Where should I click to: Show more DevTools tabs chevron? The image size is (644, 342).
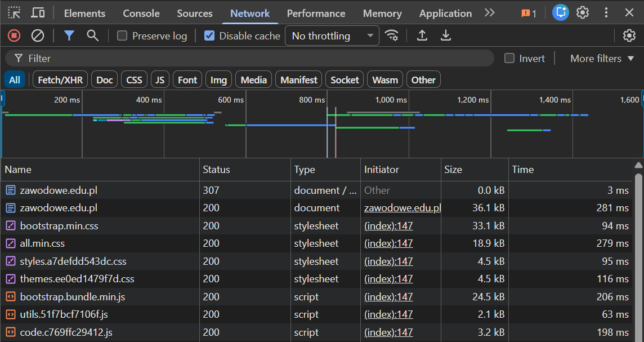(489, 13)
